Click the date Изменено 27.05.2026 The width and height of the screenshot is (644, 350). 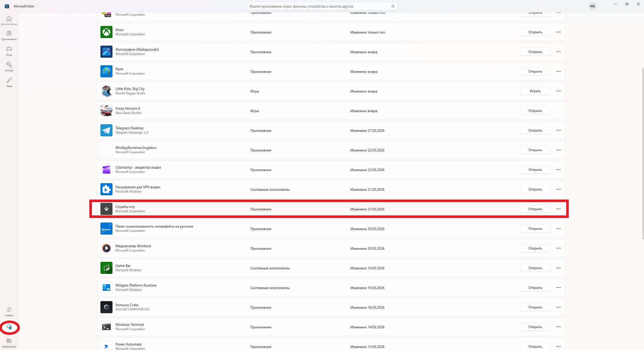(x=367, y=131)
